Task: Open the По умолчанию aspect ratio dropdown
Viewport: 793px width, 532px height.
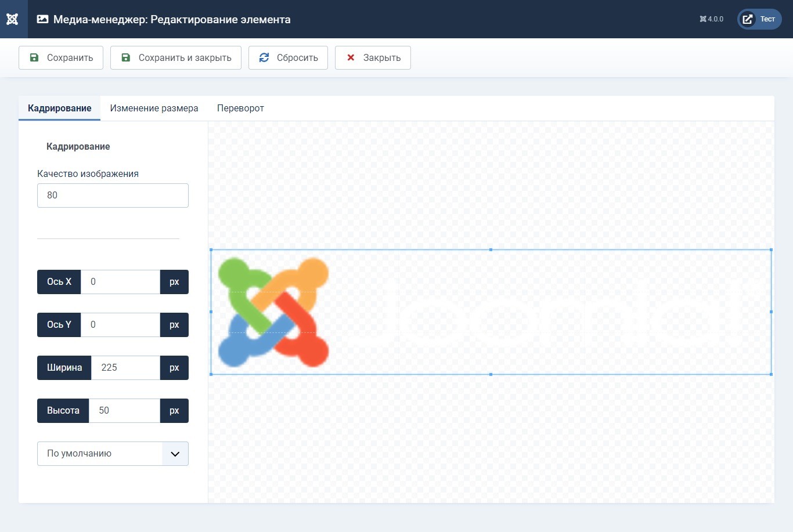Action: coord(113,454)
